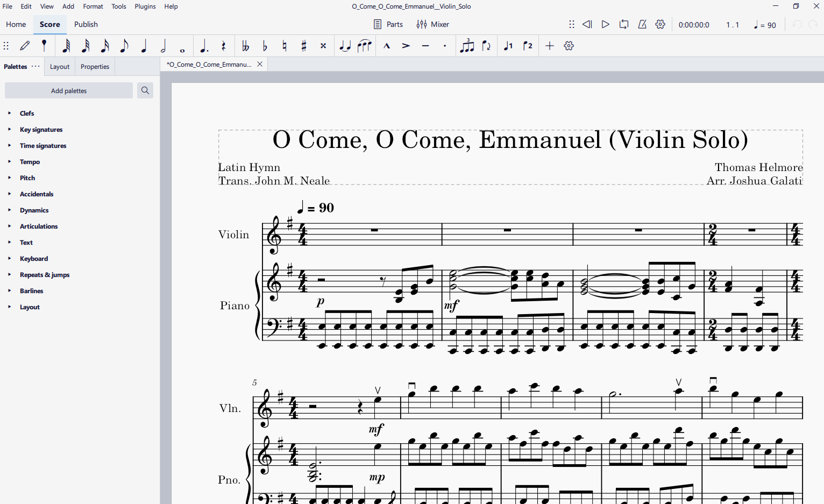
Task: Switch to the Home tab
Action: pos(16,24)
